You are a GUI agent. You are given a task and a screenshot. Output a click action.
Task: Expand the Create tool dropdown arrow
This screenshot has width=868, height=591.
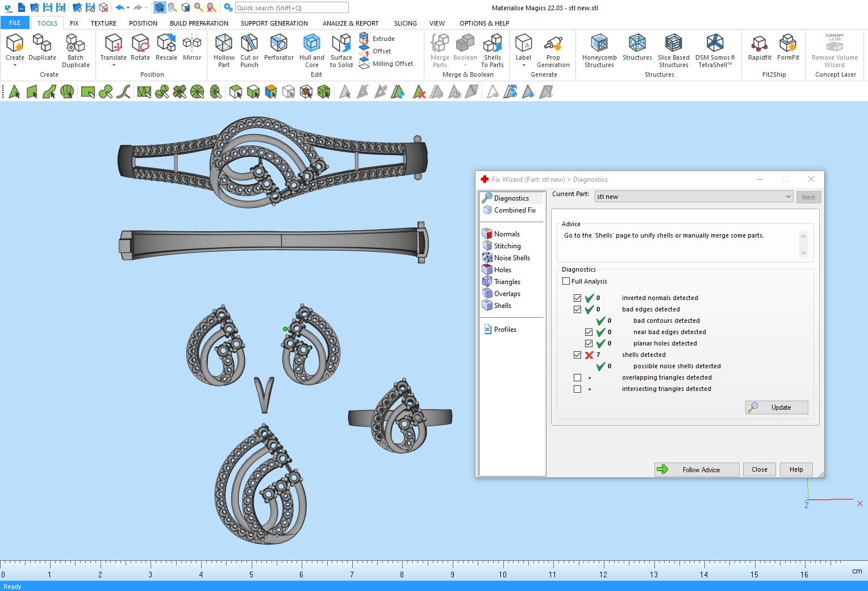coord(15,65)
